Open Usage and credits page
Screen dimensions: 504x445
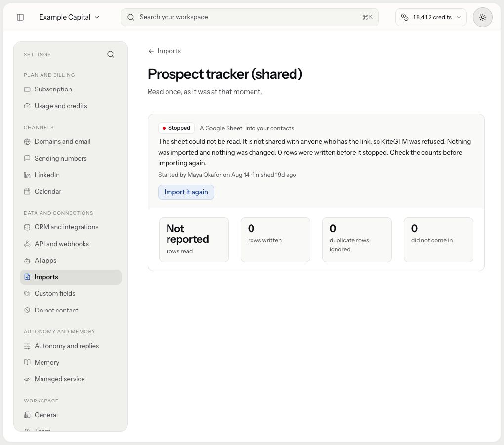[71, 106]
